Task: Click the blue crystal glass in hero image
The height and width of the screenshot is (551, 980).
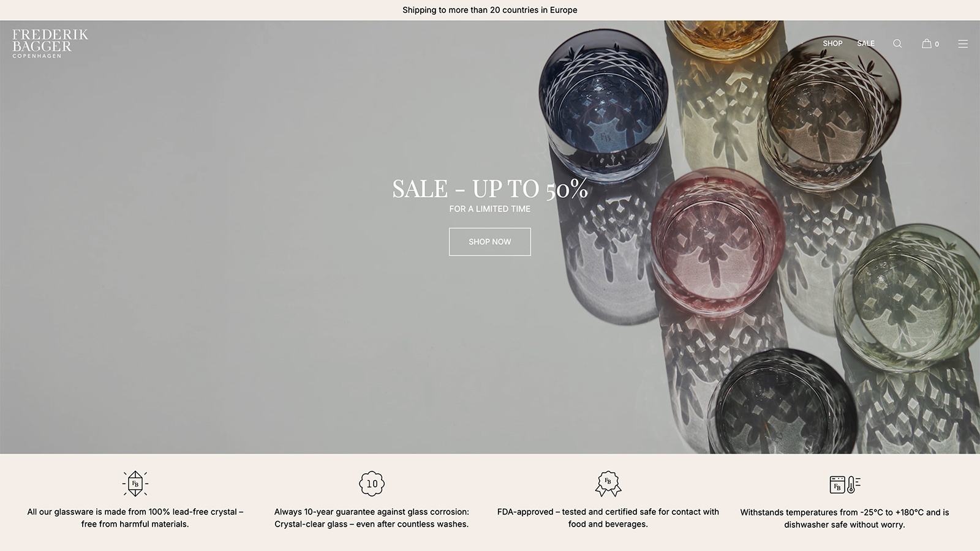Action: pyautogui.click(x=603, y=104)
